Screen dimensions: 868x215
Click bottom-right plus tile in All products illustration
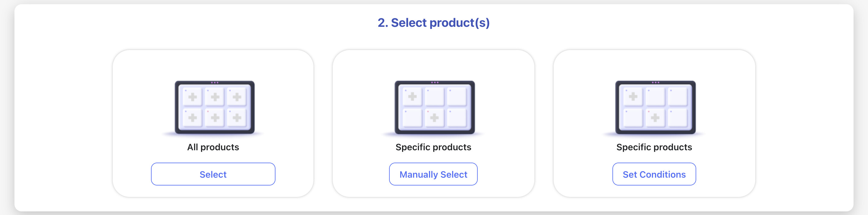(x=237, y=118)
